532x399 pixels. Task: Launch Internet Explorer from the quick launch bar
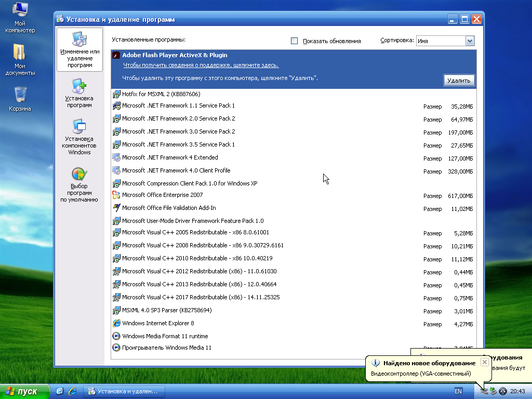click(72, 391)
